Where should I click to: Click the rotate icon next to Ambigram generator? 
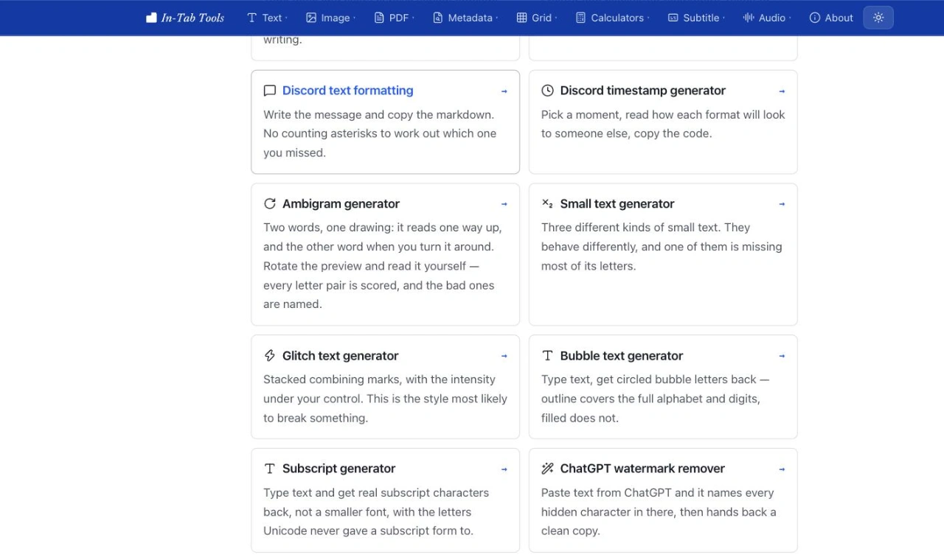tap(270, 203)
